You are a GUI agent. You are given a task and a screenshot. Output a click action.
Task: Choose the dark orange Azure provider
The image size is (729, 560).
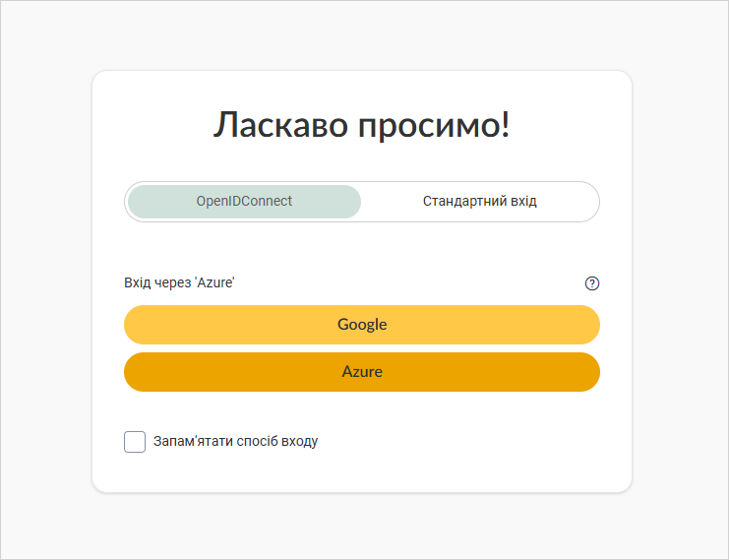tap(362, 372)
